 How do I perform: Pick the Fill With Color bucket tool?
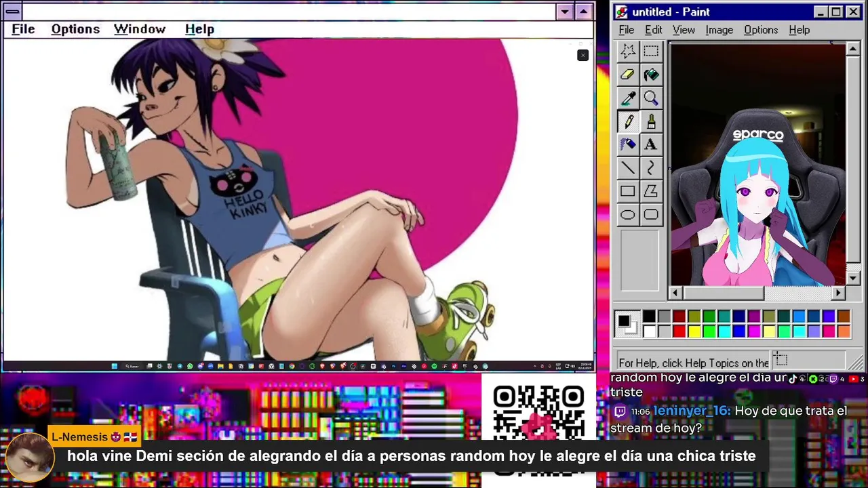coord(651,75)
